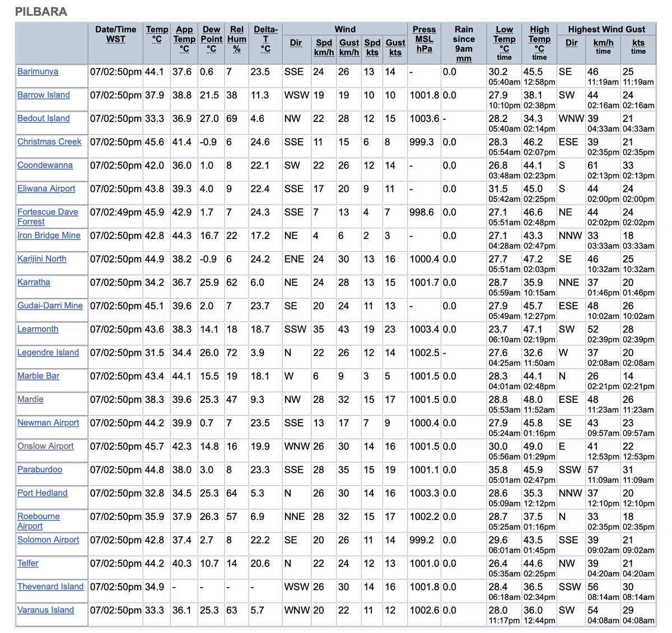Select Varanus Island's pressure 1002.6
The image size is (672, 633).
424,611
